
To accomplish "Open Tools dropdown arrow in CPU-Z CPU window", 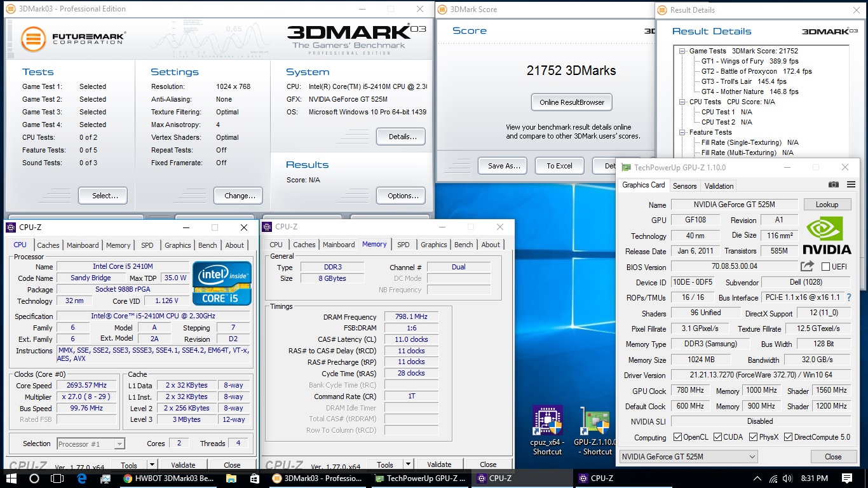I will 152,465.
